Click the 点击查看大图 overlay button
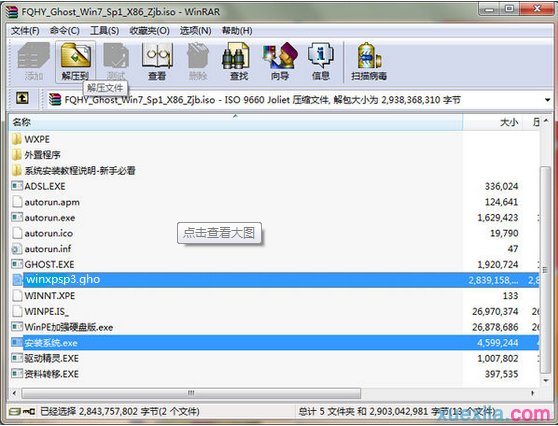The width and height of the screenshot is (558, 426). pyautogui.click(x=219, y=233)
